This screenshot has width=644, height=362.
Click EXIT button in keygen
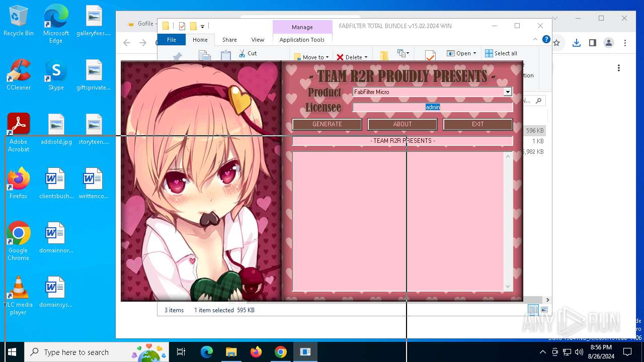(x=478, y=124)
